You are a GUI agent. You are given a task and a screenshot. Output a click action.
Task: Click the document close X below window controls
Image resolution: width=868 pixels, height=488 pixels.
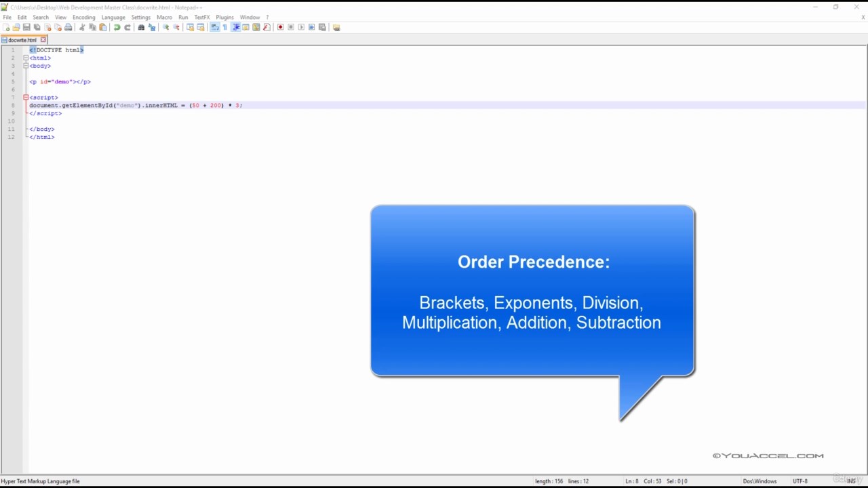tap(863, 17)
